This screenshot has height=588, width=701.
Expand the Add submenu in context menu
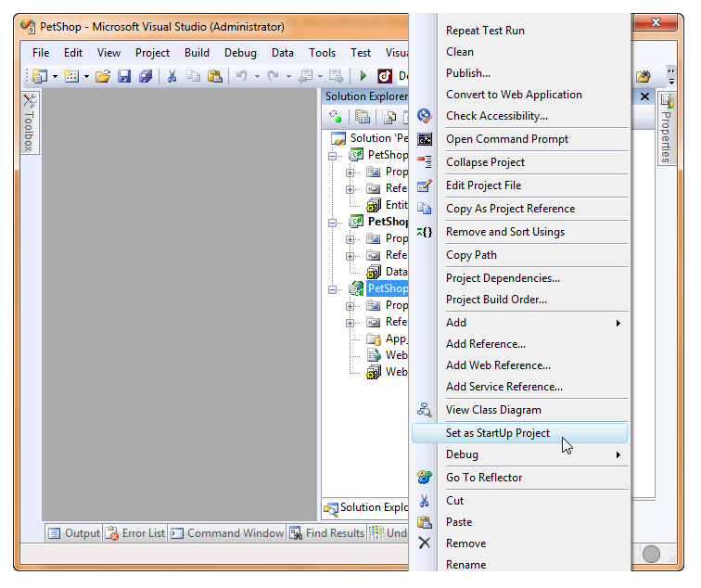pos(618,323)
